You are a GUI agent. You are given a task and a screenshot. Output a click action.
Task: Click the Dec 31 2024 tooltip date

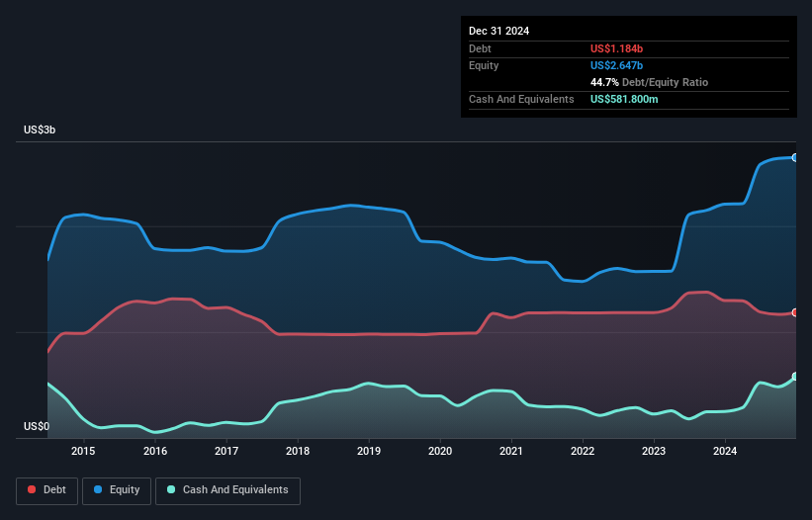498,31
